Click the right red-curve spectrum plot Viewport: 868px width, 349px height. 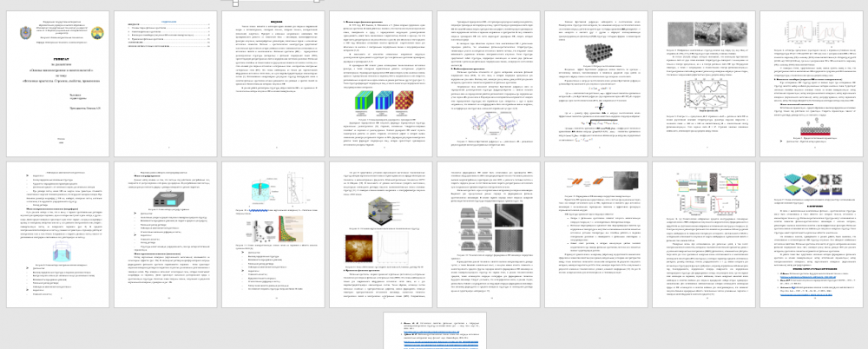831,35
